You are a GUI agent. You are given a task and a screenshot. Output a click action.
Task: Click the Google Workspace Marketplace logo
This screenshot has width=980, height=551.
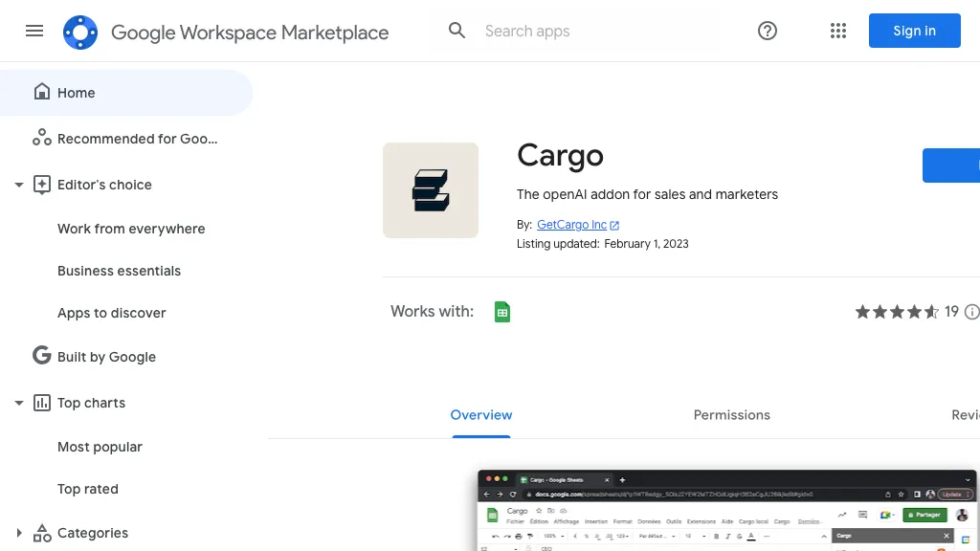point(80,32)
